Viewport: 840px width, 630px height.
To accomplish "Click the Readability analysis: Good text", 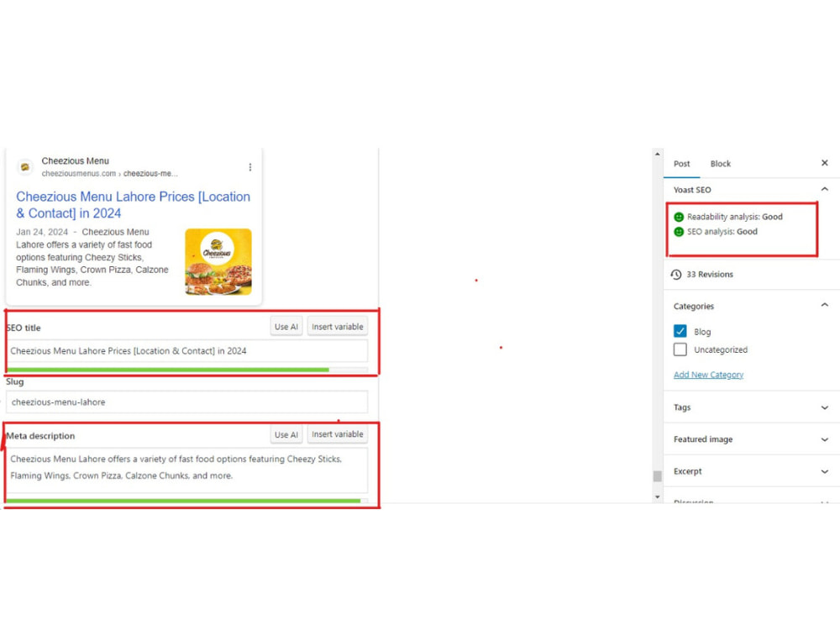I will coord(734,217).
